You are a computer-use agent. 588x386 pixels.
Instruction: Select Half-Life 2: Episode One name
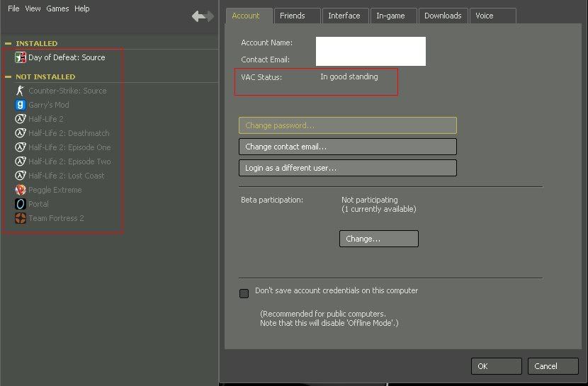pos(69,147)
